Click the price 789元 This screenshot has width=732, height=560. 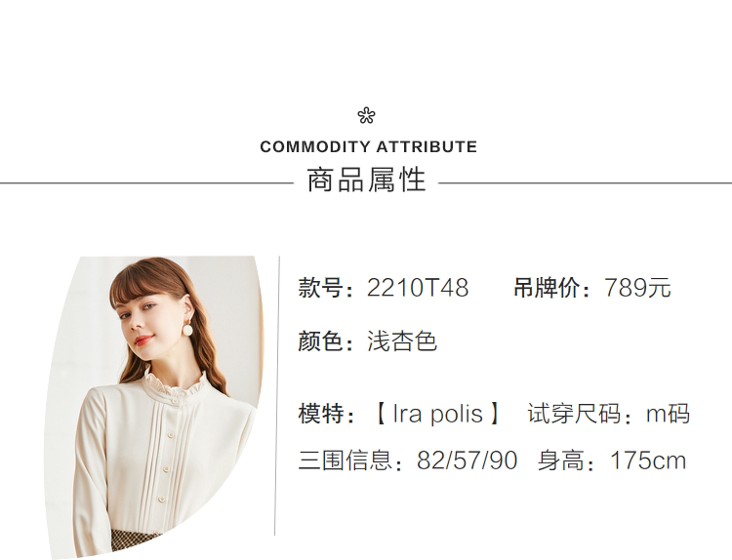(x=638, y=289)
